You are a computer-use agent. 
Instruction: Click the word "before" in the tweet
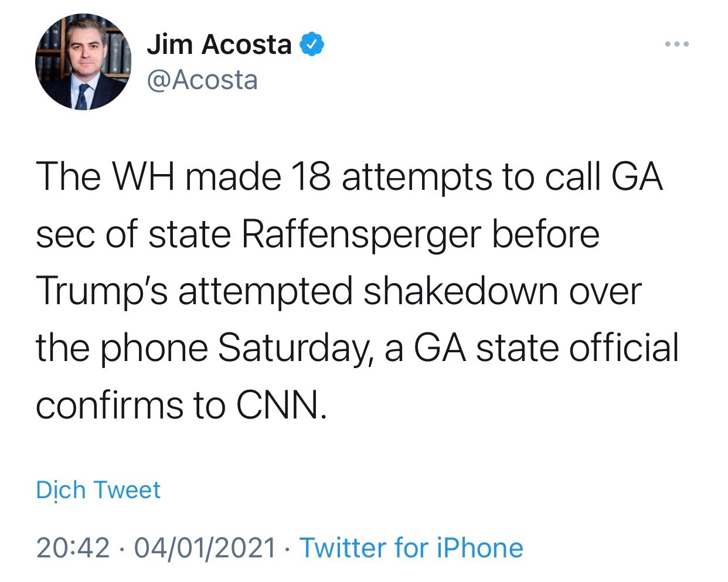click(546, 234)
